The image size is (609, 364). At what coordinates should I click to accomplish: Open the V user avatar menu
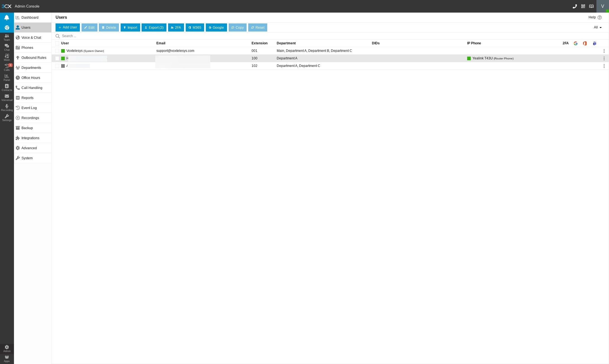click(x=603, y=6)
